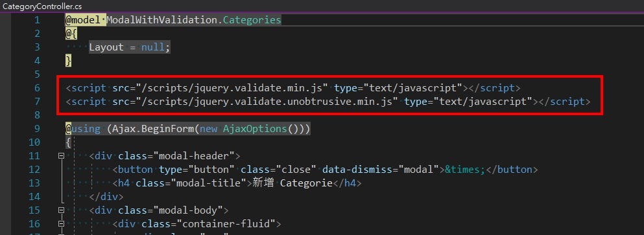
Task: Collapse the modal-header div at line 11
Action: click(61, 156)
